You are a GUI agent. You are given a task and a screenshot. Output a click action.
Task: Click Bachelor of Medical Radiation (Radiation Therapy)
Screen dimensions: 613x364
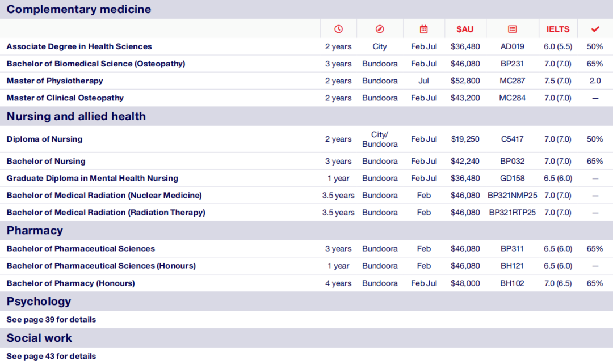(106, 213)
